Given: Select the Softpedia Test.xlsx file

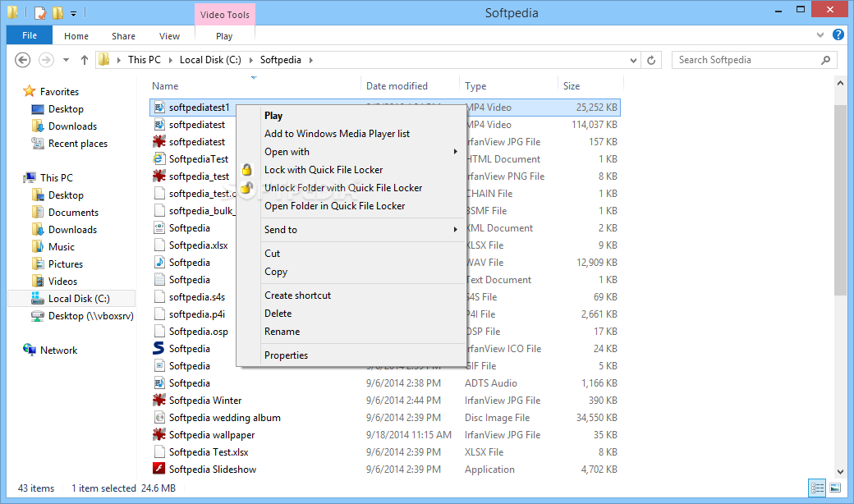Looking at the screenshot, I should pyautogui.click(x=208, y=451).
